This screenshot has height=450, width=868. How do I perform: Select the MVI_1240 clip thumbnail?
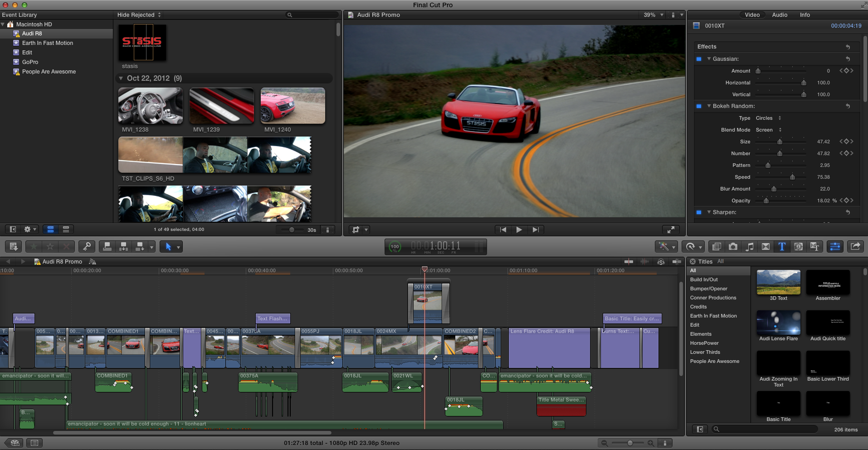(x=293, y=106)
